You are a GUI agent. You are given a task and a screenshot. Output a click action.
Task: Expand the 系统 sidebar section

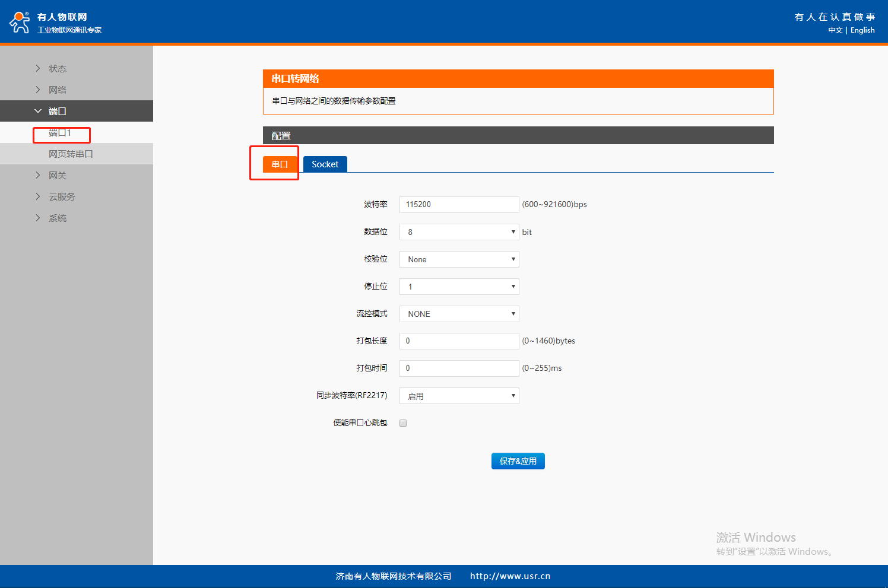[x=57, y=218]
